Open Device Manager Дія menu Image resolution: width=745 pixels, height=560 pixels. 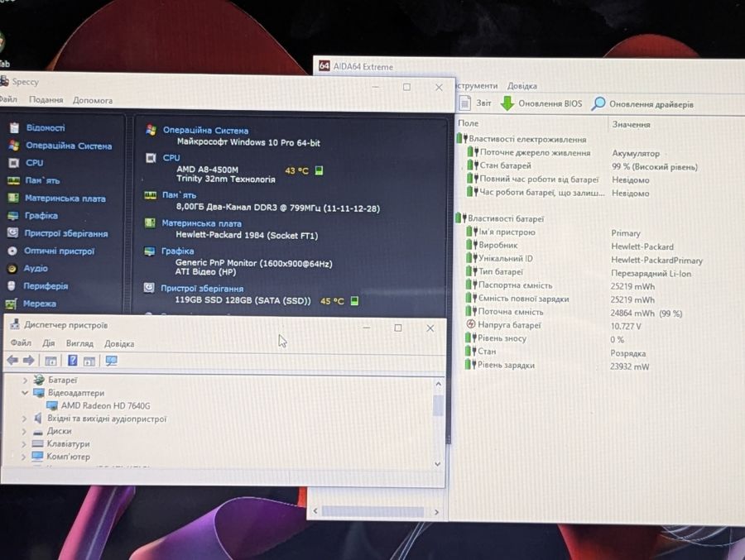(49, 343)
